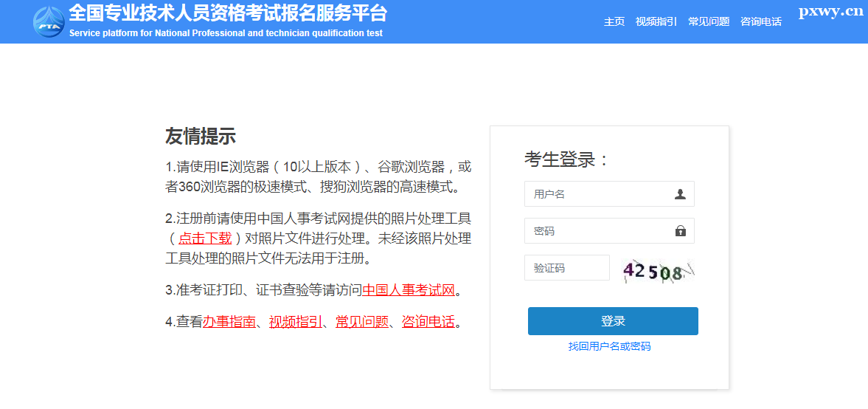This screenshot has height=409, width=868.
Task: Click the PTA logo in the header
Action: click(x=49, y=21)
